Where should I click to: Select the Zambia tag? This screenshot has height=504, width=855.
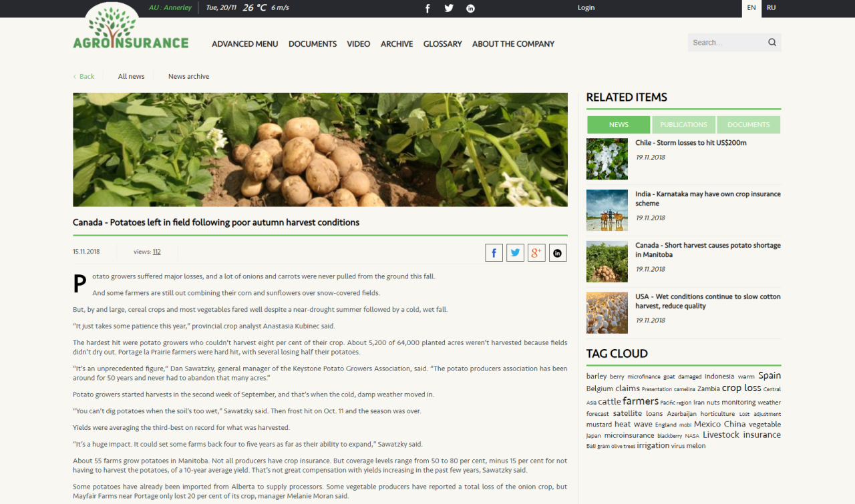pyautogui.click(x=709, y=389)
